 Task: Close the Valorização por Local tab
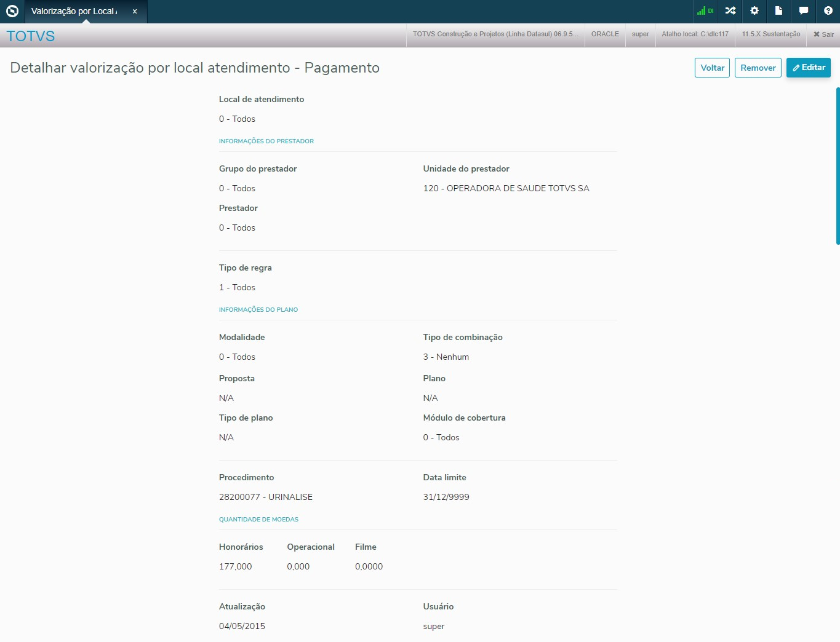(x=135, y=12)
